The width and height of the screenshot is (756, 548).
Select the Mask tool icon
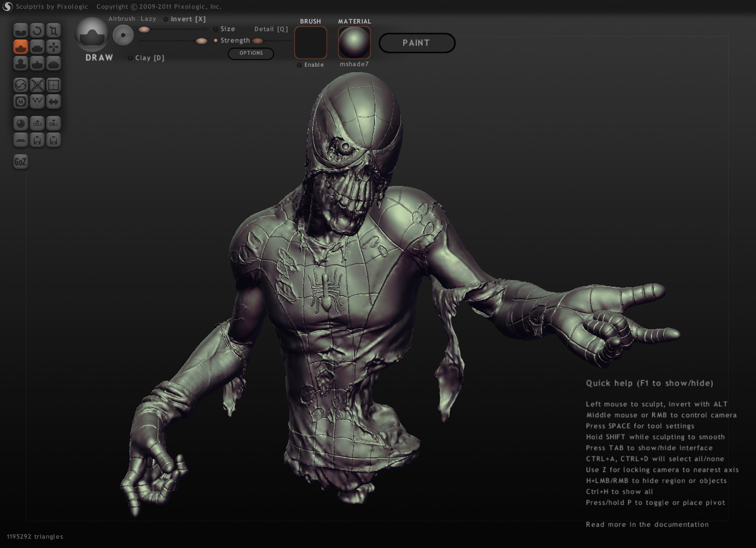[21, 102]
